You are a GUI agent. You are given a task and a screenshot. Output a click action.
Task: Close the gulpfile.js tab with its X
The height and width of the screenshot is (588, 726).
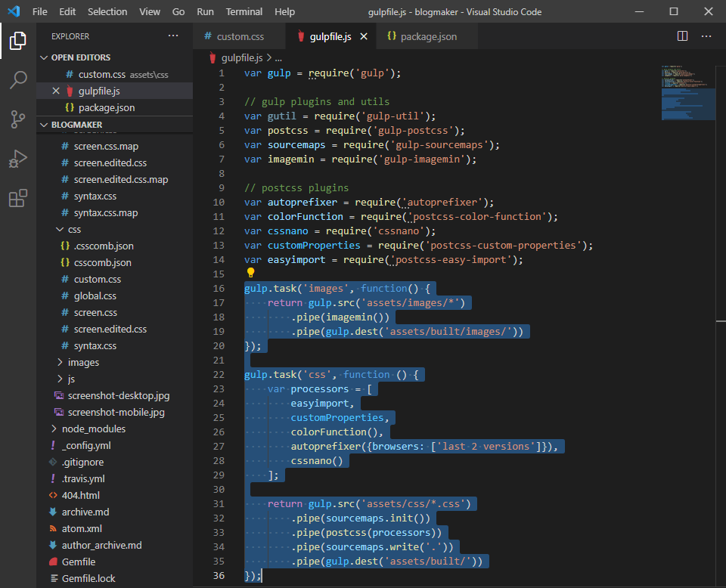pyautogui.click(x=364, y=36)
